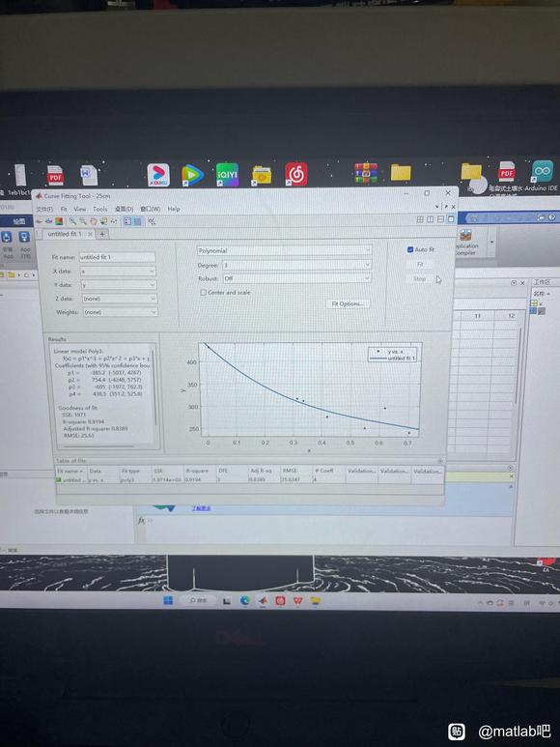
Task: Open the X data dropdown
Action: click(x=118, y=272)
